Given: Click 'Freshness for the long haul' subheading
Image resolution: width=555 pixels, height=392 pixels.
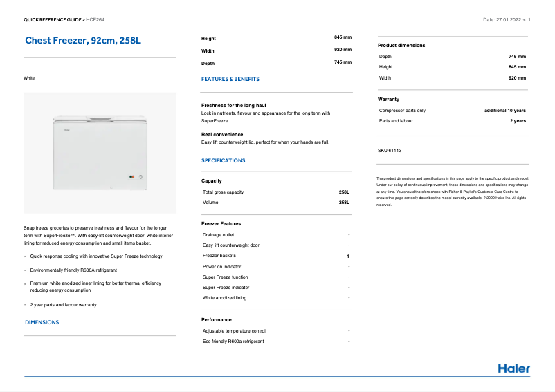Looking at the screenshot, I should 233,105.
